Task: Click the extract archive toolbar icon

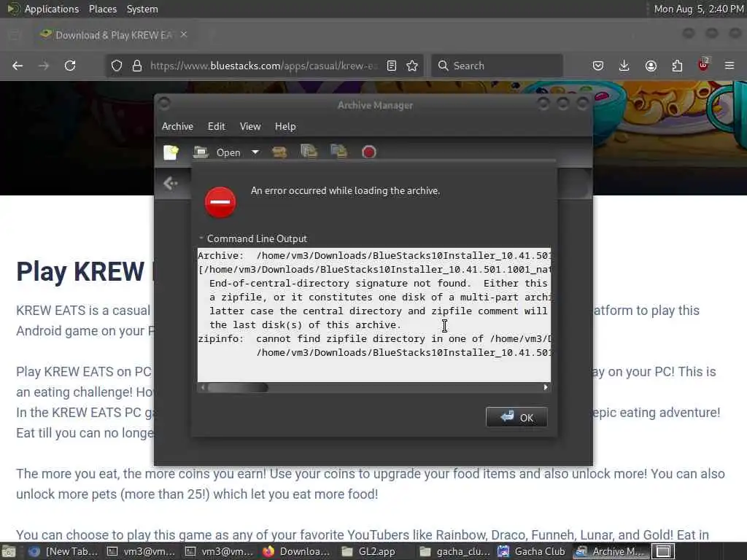Action: point(279,152)
